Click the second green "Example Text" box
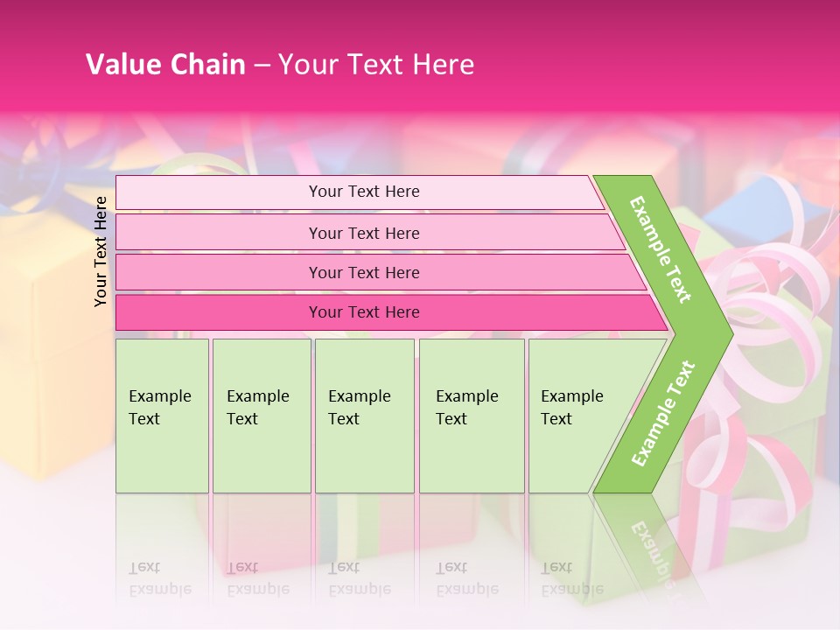 point(261,416)
